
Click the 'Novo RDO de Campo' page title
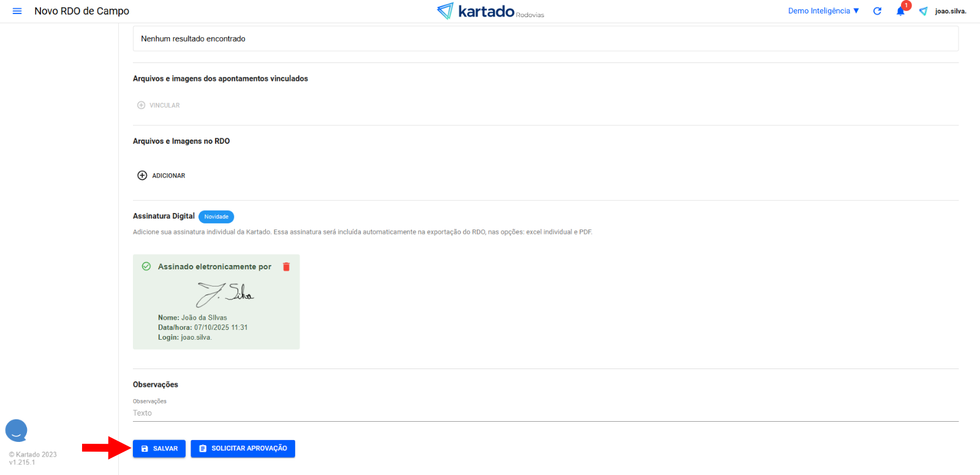tap(81, 11)
